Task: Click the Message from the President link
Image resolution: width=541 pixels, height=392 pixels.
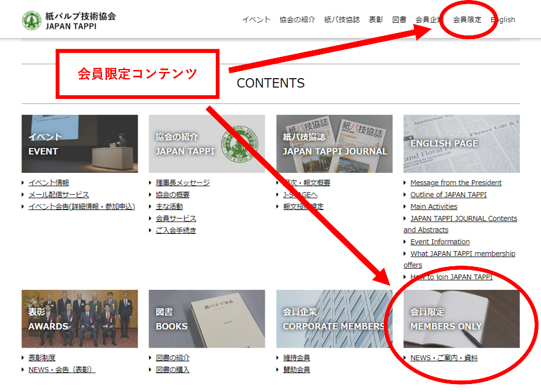Action: [x=456, y=183]
